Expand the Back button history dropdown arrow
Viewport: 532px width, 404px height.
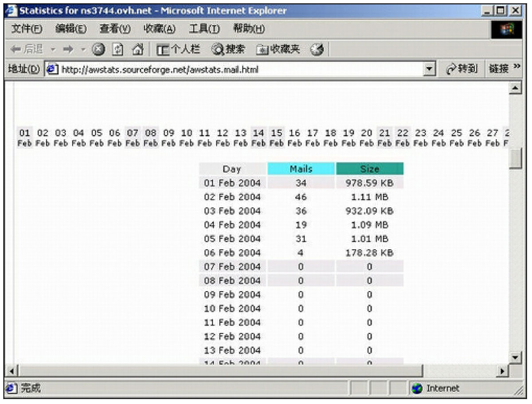(x=53, y=50)
